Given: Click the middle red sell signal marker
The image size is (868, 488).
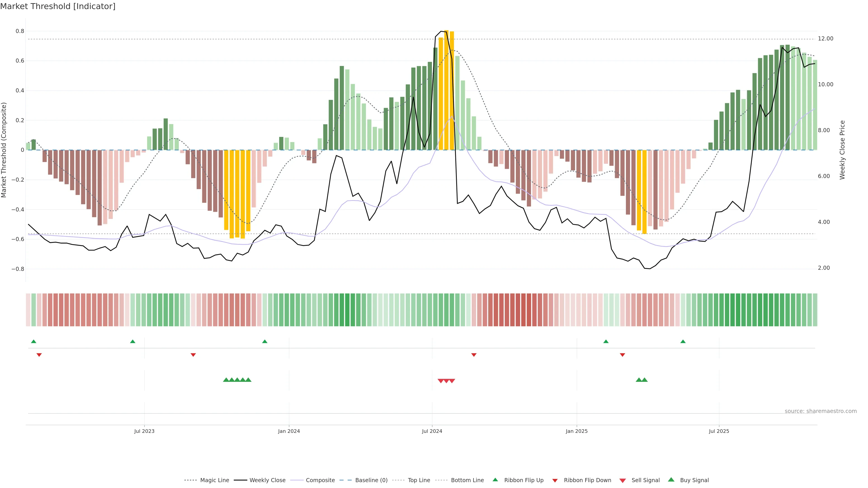Looking at the screenshot, I should click(x=446, y=381).
